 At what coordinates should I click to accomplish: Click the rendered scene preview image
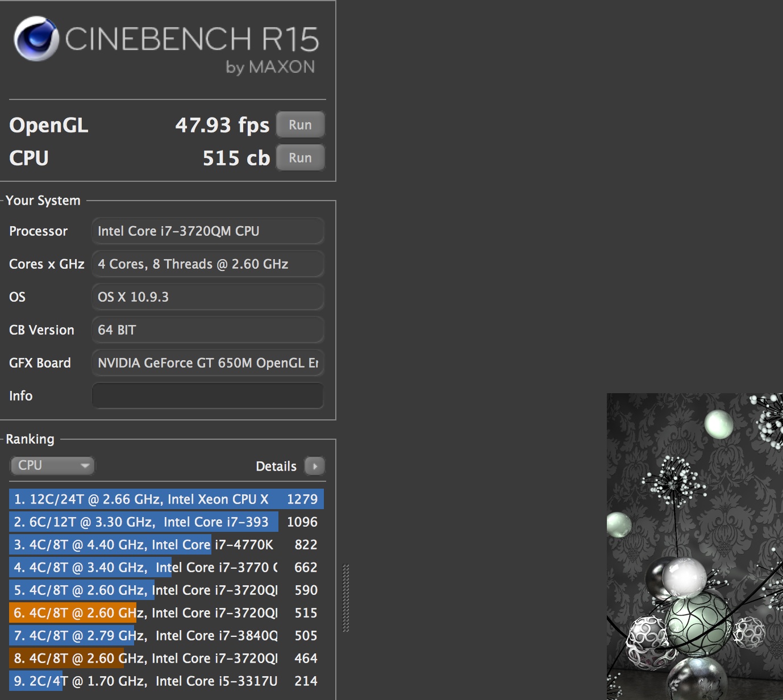(695, 547)
